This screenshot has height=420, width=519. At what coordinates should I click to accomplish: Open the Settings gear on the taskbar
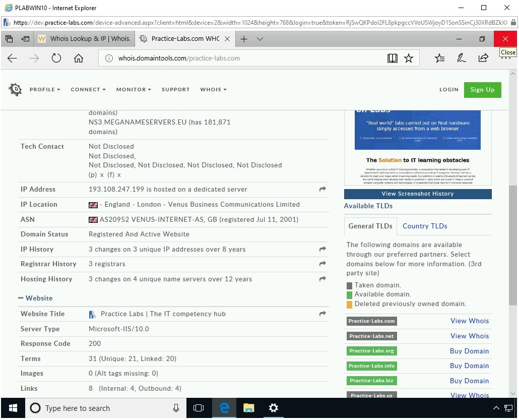tap(273, 408)
